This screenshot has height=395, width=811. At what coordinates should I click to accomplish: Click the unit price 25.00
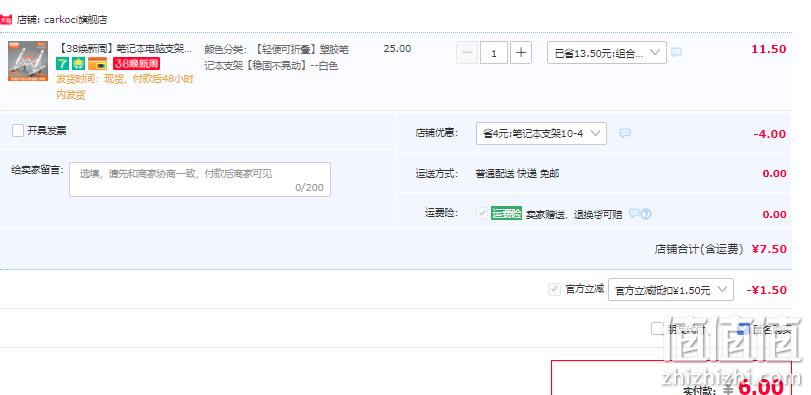(x=397, y=49)
